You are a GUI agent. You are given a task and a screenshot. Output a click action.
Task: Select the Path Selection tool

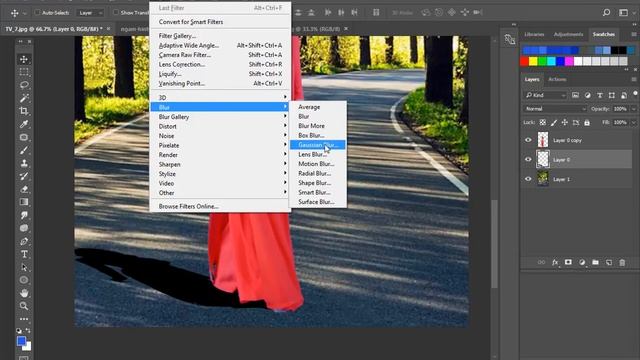24,267
